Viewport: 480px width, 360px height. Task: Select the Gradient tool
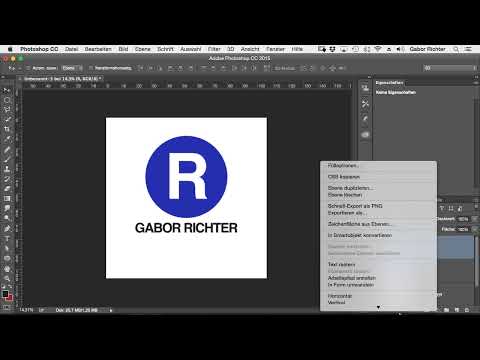(7, 199)
